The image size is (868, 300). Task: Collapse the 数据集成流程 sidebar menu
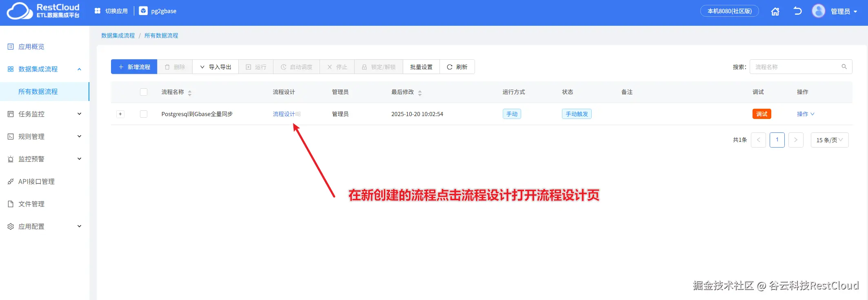pyautogui.click(x=80, y=69)
